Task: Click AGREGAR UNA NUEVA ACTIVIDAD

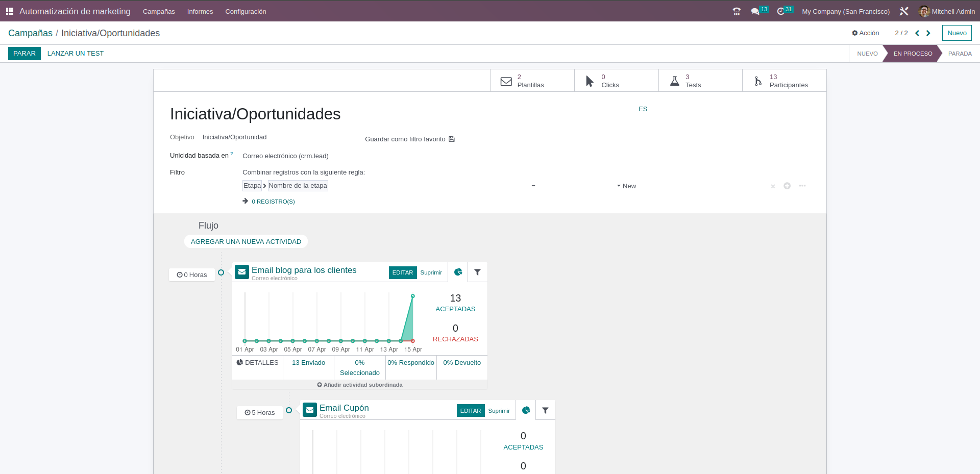Action: pyautogui.click(x=246, y=242)
